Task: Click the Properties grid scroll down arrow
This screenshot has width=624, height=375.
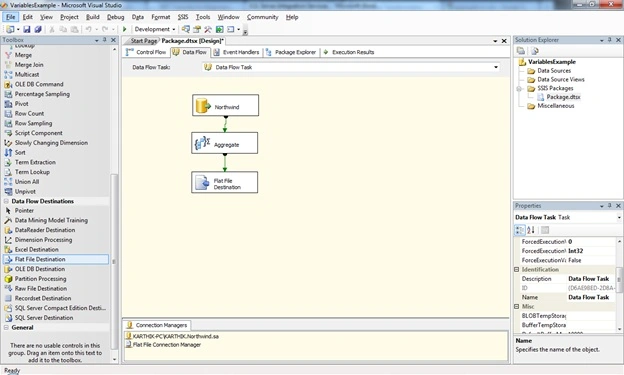Action: coord(620,329)
